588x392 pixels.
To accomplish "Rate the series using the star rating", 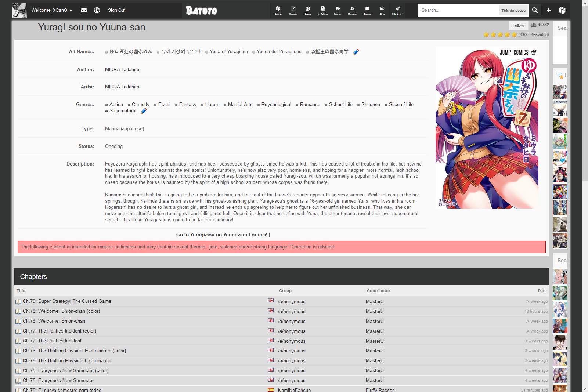I will [500, 34].
